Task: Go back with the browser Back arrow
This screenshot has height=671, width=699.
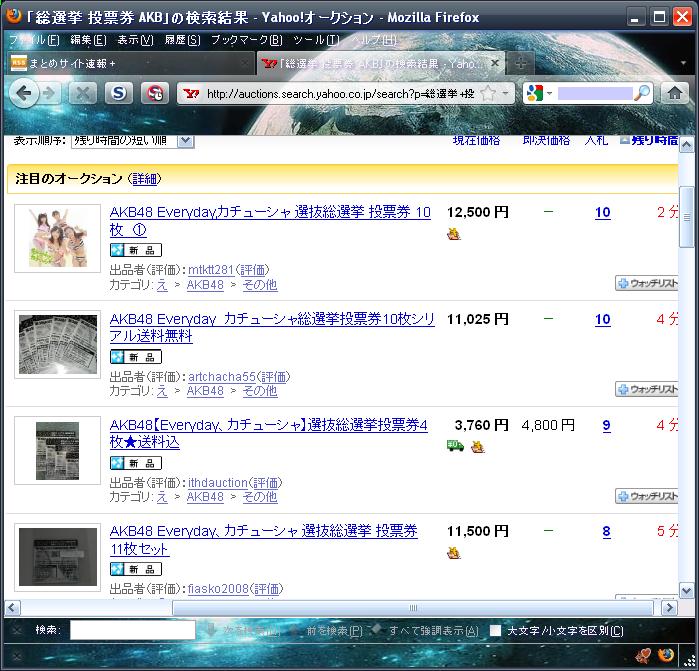Action: pyautogui.click(x=24, y=94)
